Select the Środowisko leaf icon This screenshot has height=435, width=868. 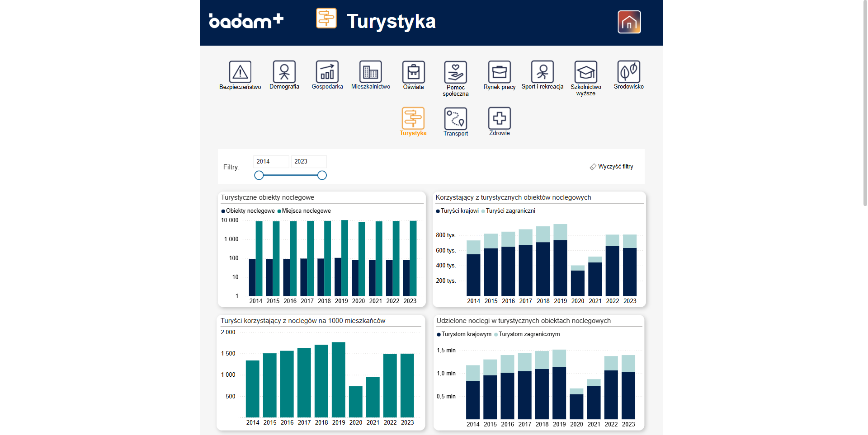pyautogui.click(x=628, y=72)
